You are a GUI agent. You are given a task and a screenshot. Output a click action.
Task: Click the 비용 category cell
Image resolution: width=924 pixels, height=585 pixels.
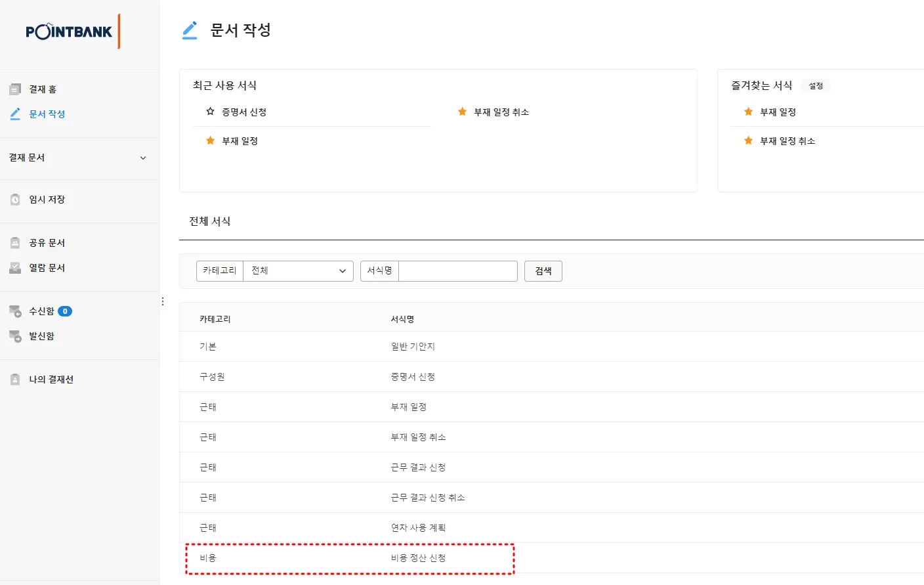(208, 558)
